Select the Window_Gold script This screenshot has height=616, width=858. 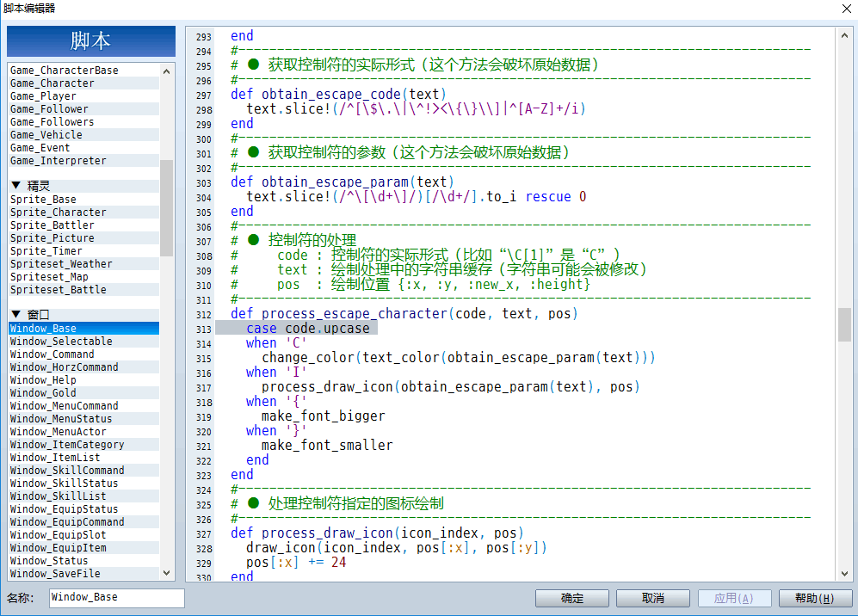tap(84, 393)
